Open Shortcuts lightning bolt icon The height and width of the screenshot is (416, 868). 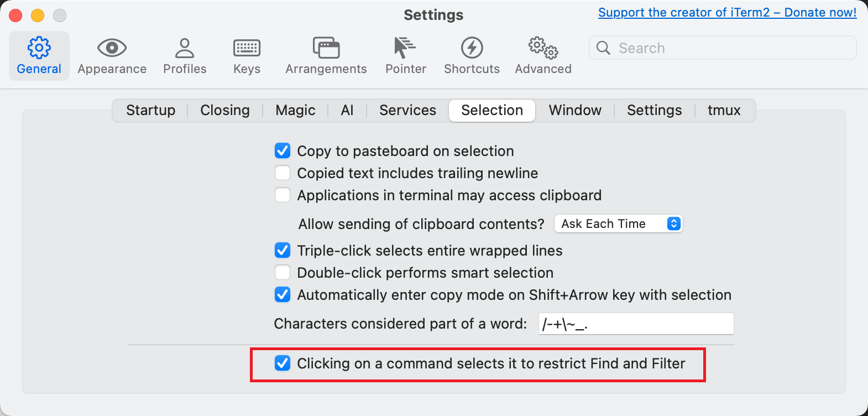[x=472, y=48]
